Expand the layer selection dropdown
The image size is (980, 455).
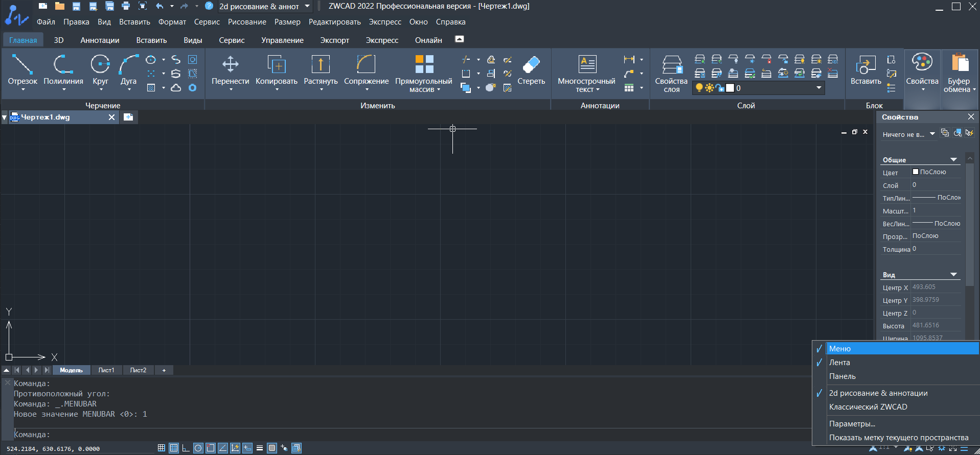pyautogui.click(x=818, y=88)
